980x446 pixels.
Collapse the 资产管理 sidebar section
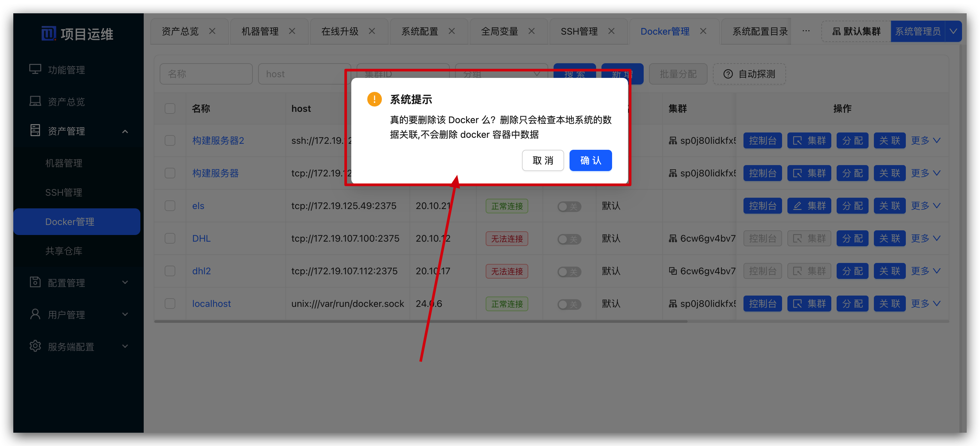tap(125, 131)
